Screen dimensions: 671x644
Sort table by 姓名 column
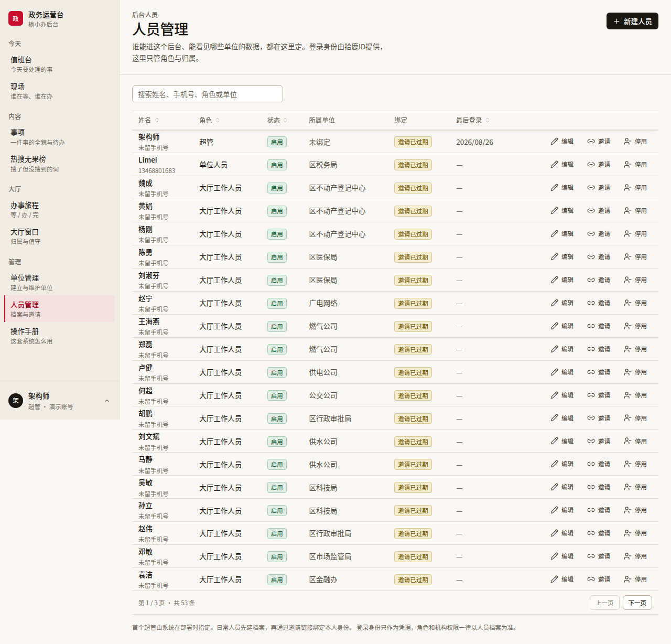148,121
